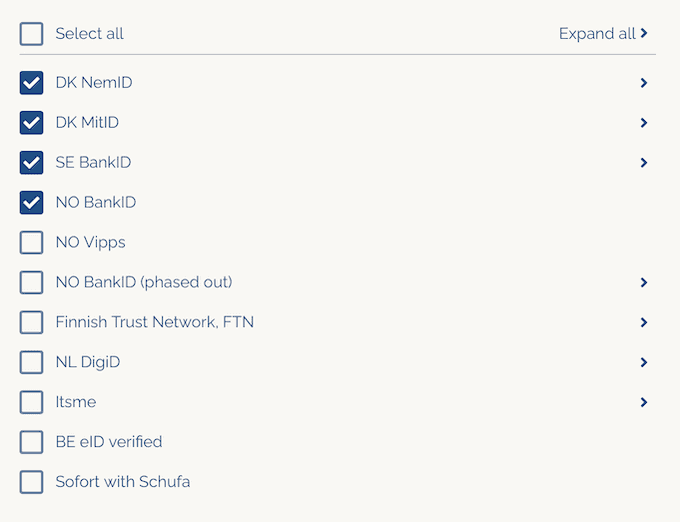This screenshot has height=522, width=680.
Task: Uncheck the DK NemID checkbox
Action: pyautogui.click(x=32, y=83)
